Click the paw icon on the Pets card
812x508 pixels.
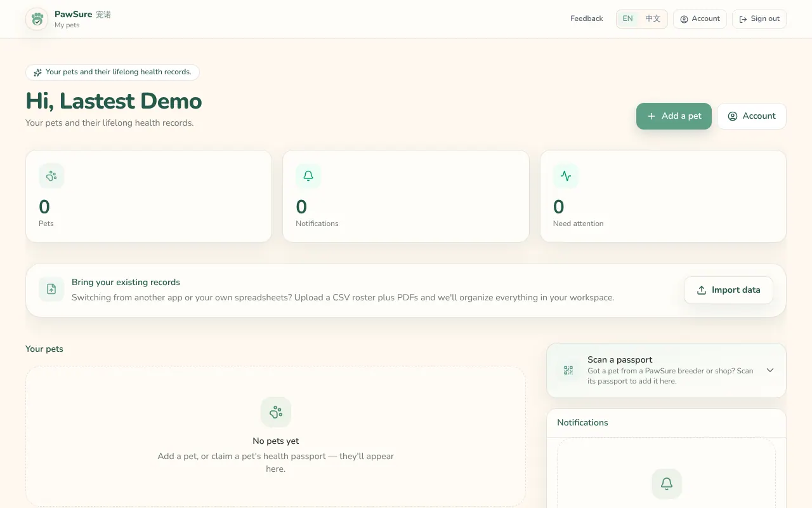(x=51, y=176)
